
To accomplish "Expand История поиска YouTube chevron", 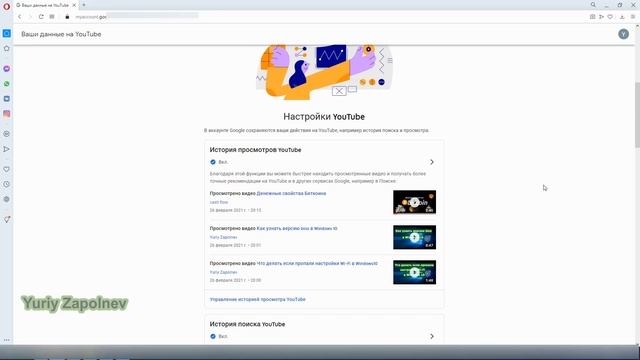I will click(x=432, y=336).
